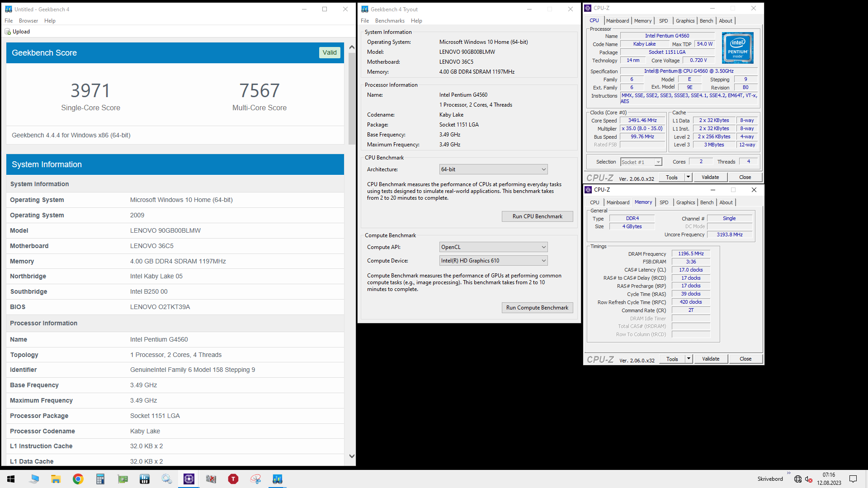868x488 pixels.
Task: Click Run CPU Benchmark button
Action: point(538,216)
